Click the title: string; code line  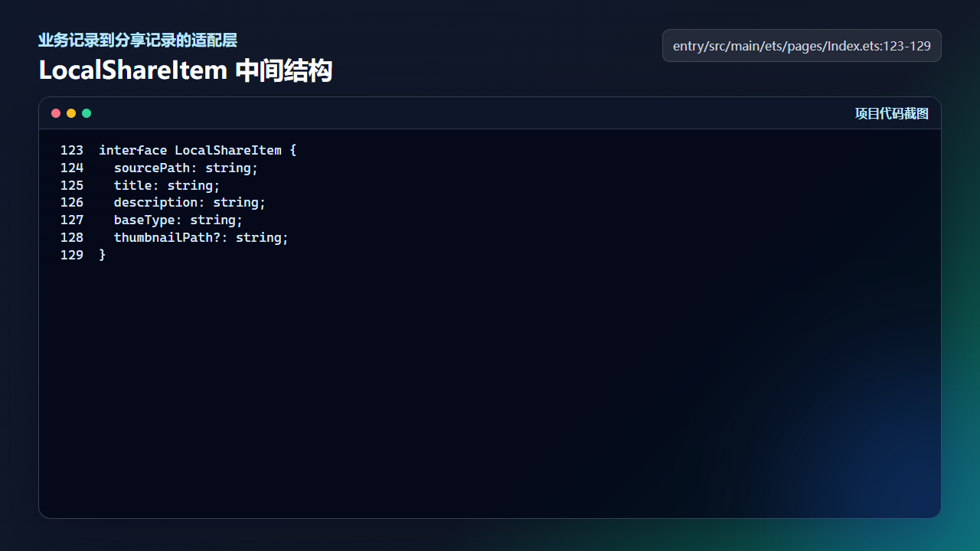(167, 185)
